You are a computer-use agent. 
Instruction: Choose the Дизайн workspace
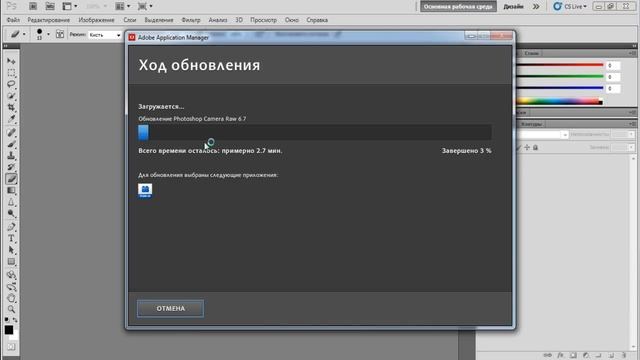[x=513, y=7]
